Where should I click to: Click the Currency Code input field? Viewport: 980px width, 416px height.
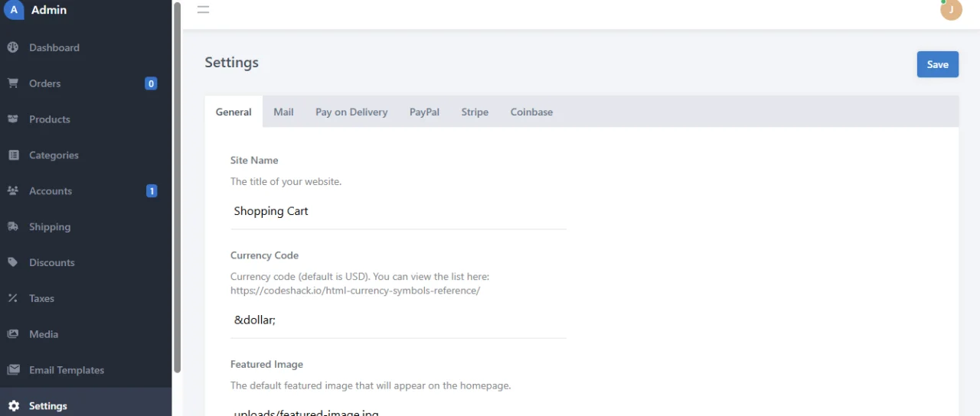click(398, 320)
